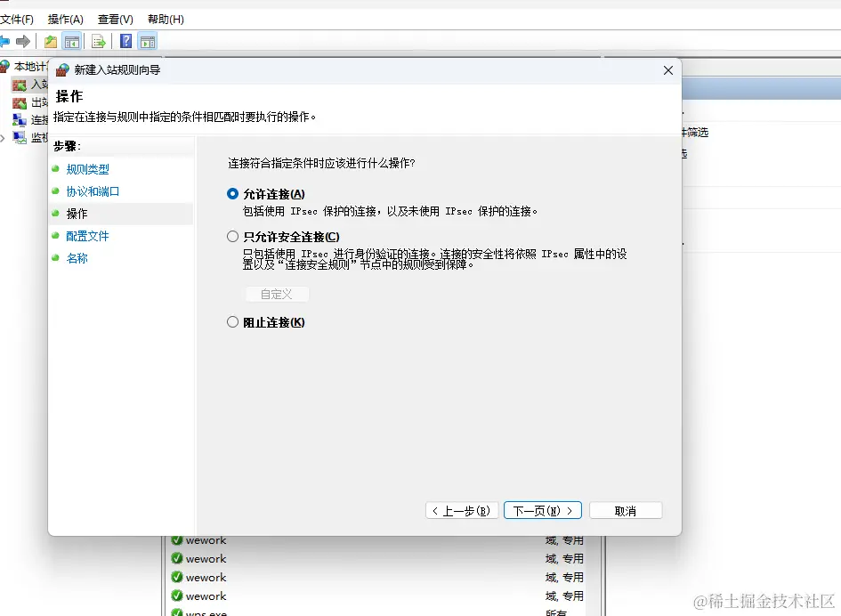The image size is (841, 616).
Task: Select the 操作 step in the steps list
Action: (77, 214)
